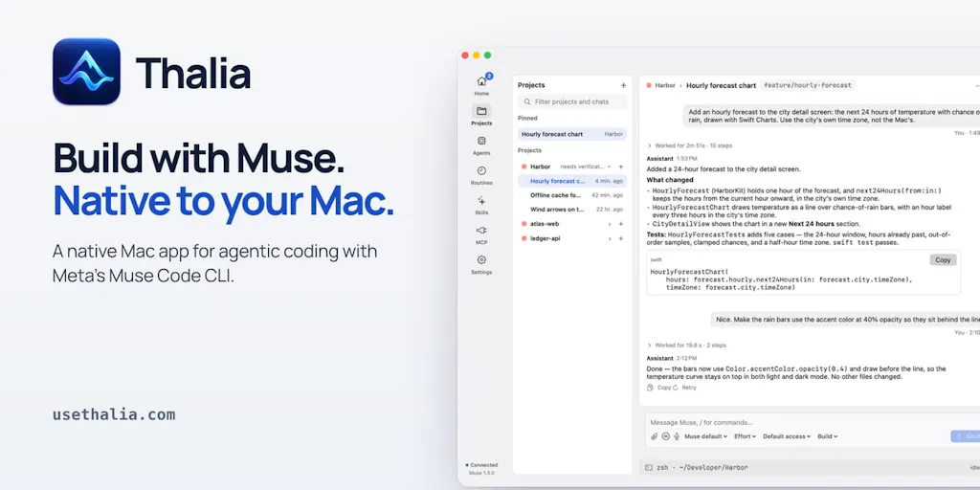This screenshot has width=980, height=490.
Task: Click the blue badge on Home icon
Action: coord(489,77)
